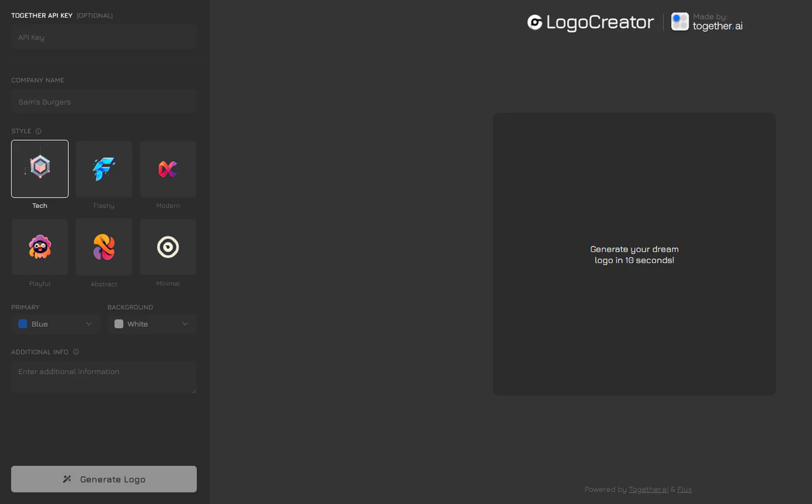Click the info icon beside Additional Info
Image resolution: width=812 pixels, height=504 pixels.
pos(76,352)
